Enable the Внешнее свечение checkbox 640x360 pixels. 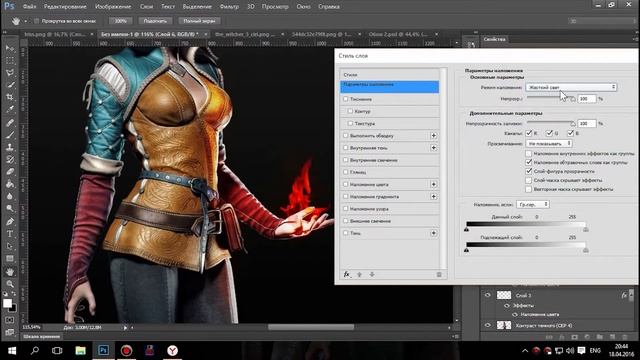tap(346, 221)
